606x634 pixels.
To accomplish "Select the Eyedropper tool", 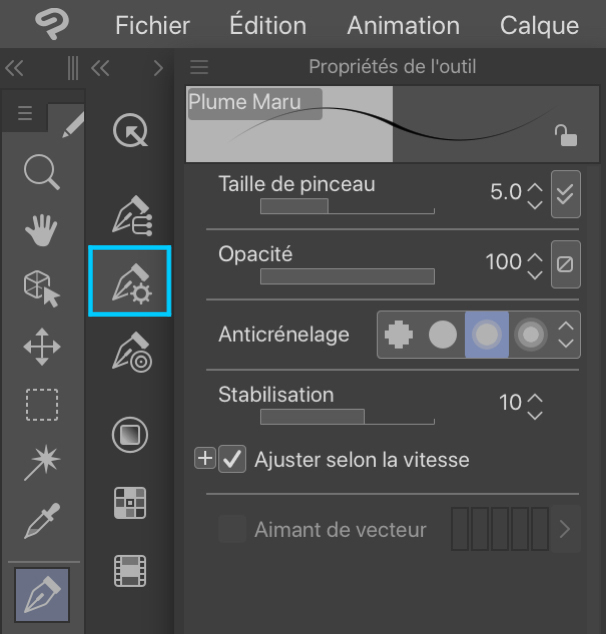I will [42, 521].
